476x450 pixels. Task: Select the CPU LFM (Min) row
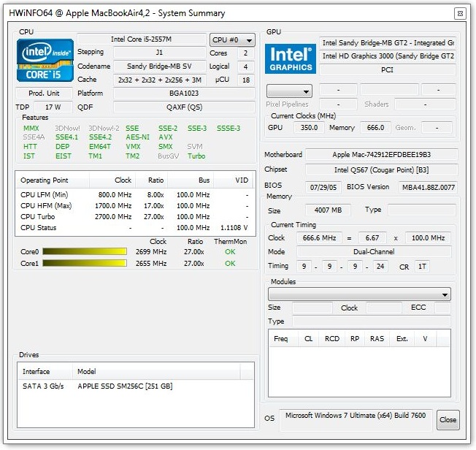tap(135, 195)
